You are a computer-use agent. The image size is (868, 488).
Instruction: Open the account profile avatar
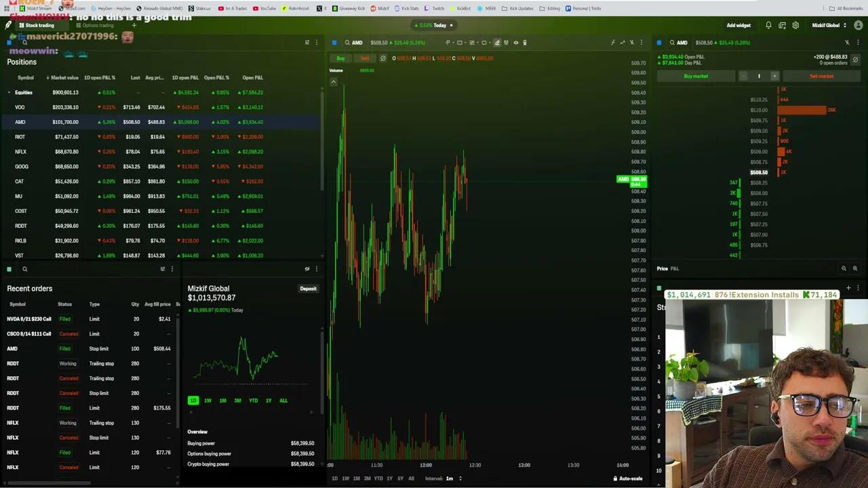pyautogui.click(x=857, y=25)
